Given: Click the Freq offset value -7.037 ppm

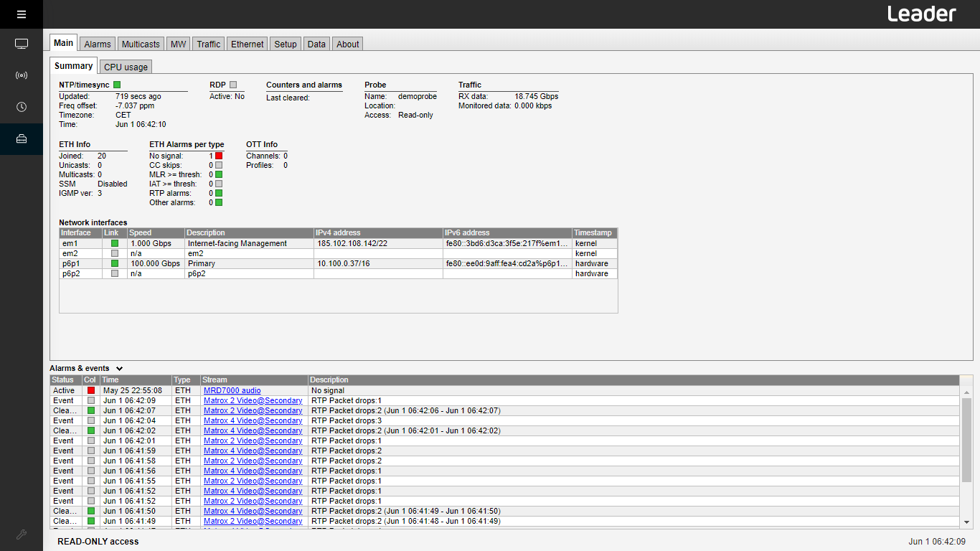Looking at the screenshot, I should tap(135, 105).
